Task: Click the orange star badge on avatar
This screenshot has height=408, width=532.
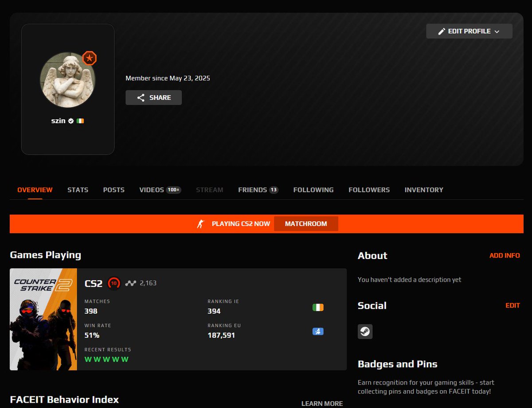Action: [90, 58]
